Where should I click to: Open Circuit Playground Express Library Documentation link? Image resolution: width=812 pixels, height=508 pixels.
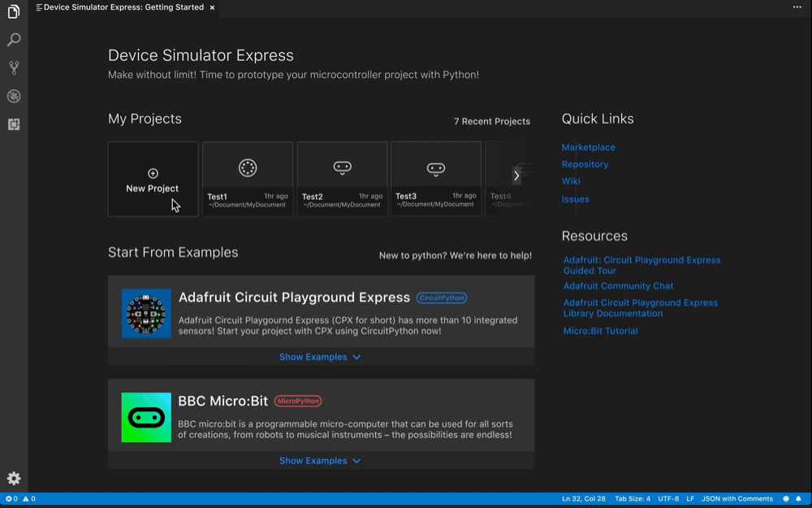click(641, 308)
